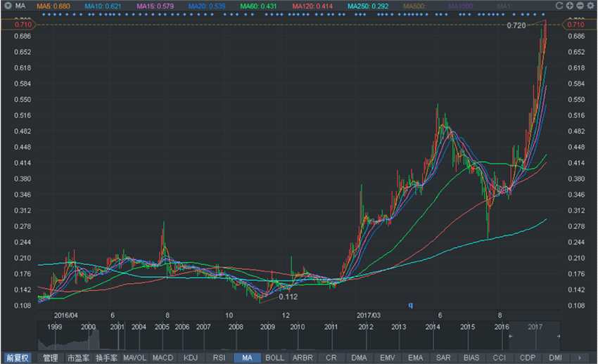The height and width of the screenshot is (364, 598).
Task: Click MA15: 0.579 legend label
Action: pyautogui.click(x=155, y=6)
